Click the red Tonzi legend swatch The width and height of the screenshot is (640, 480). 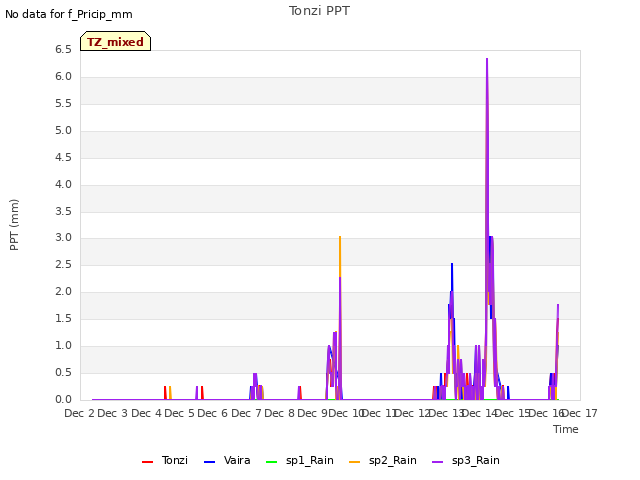147,462
